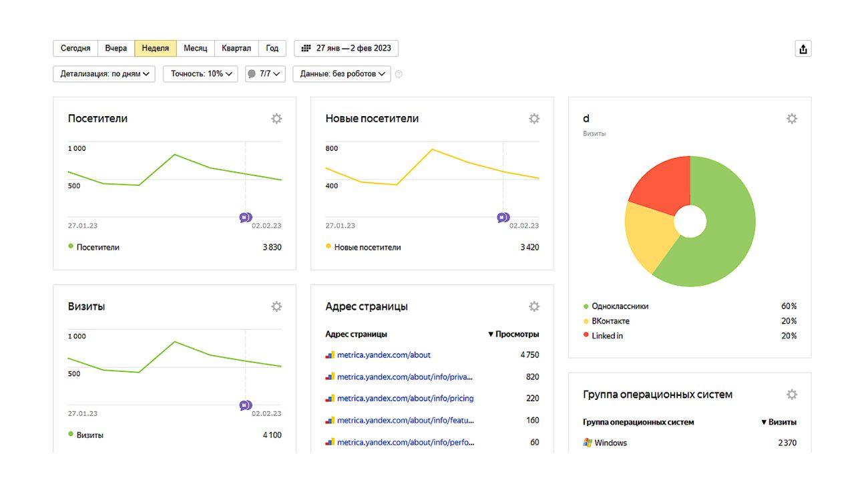The width and height of the screenshot is (868, 488).
Task: Open settings gear of Посетители widget
Action: [276, 119]
